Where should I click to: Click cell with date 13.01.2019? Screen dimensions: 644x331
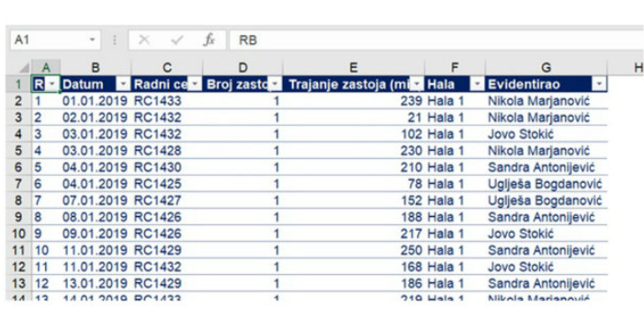[95, 283]
